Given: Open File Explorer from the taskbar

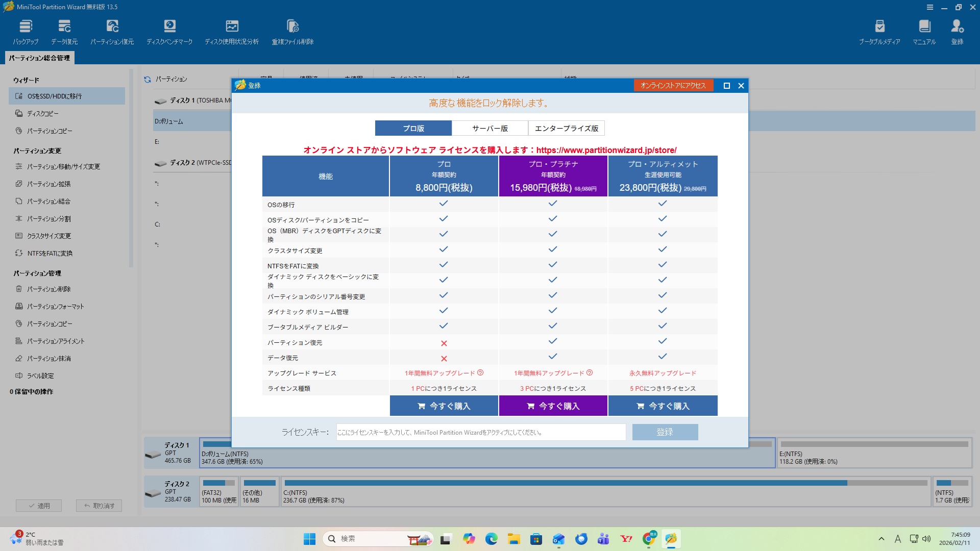Looking at the screenshot, I should click(513, 539).
